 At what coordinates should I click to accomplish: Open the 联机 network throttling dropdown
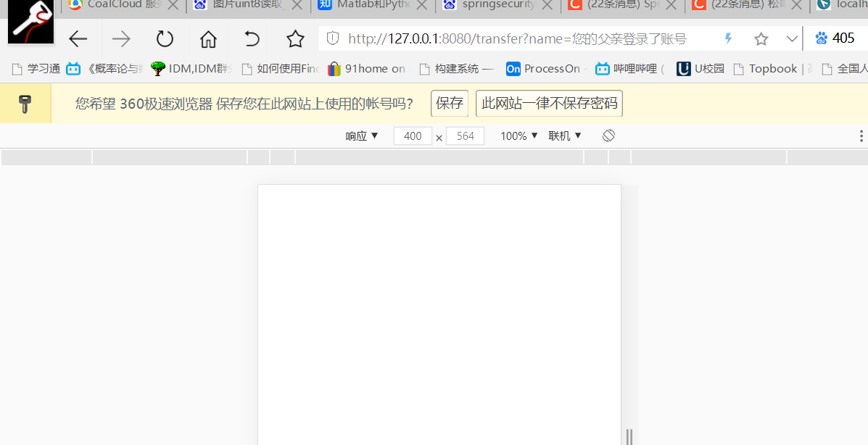pos(565,136)
